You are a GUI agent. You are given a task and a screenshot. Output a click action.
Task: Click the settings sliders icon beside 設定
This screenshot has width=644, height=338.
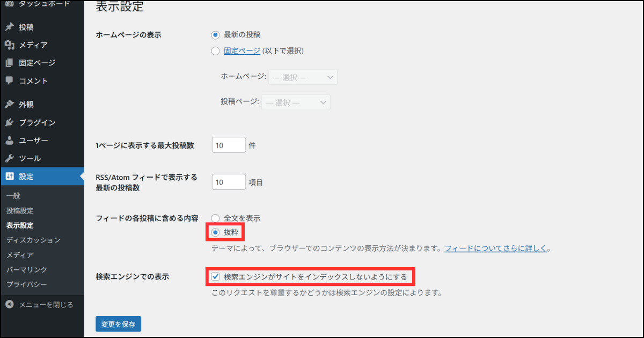point(9,176)
